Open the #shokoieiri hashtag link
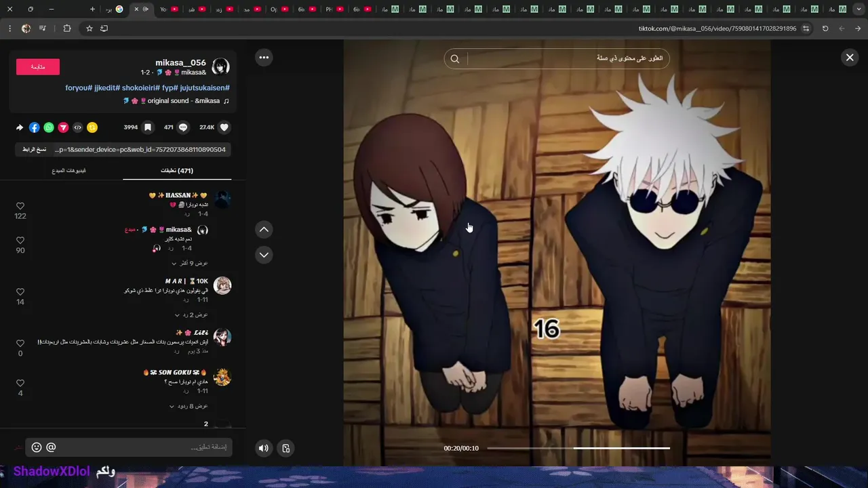 (x=141, y=88)
